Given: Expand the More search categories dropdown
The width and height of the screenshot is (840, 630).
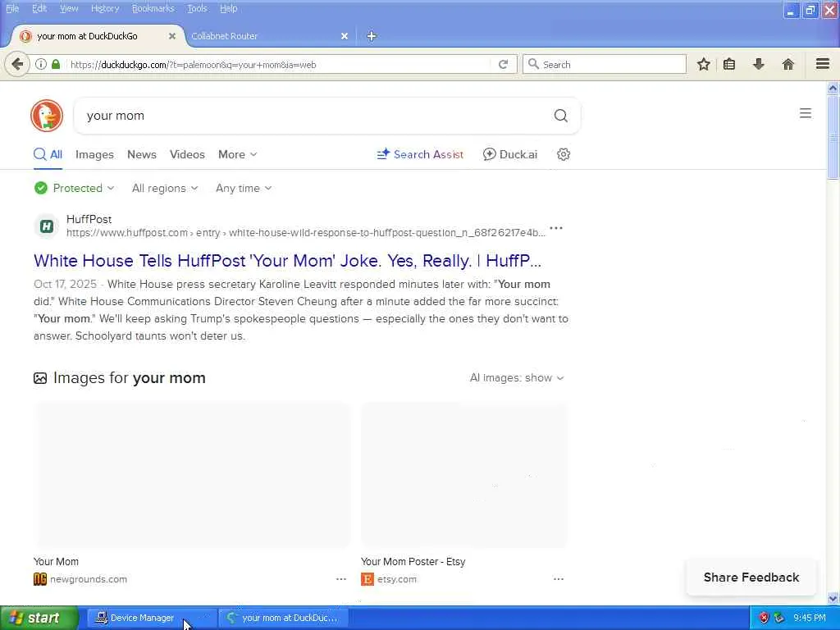Looking at the screenshot, I should tap(237, 154).
